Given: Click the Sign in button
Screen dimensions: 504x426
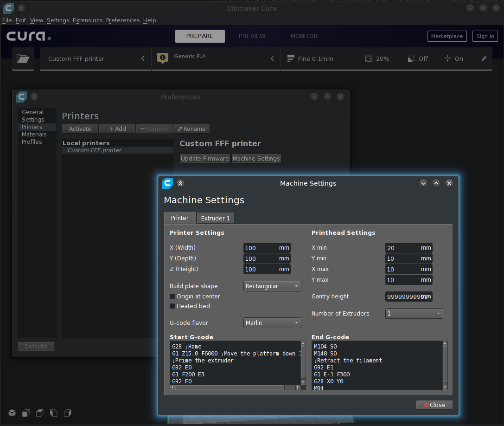Looking at the screenshot, I should (x=485, y=36).
